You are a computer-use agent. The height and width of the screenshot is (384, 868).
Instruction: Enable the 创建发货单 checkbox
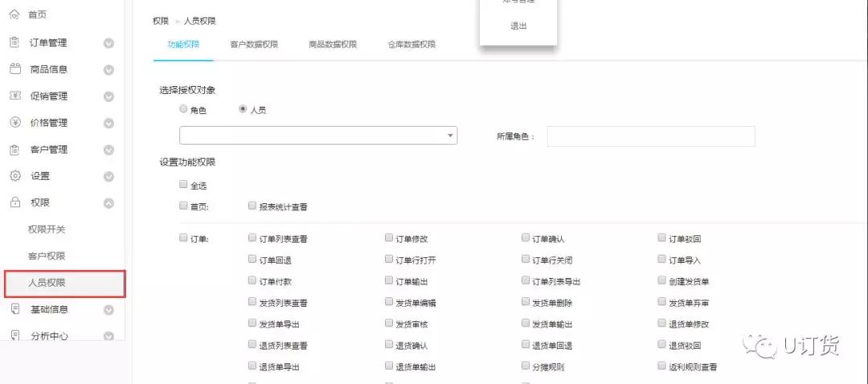click(x=662, y=280)
